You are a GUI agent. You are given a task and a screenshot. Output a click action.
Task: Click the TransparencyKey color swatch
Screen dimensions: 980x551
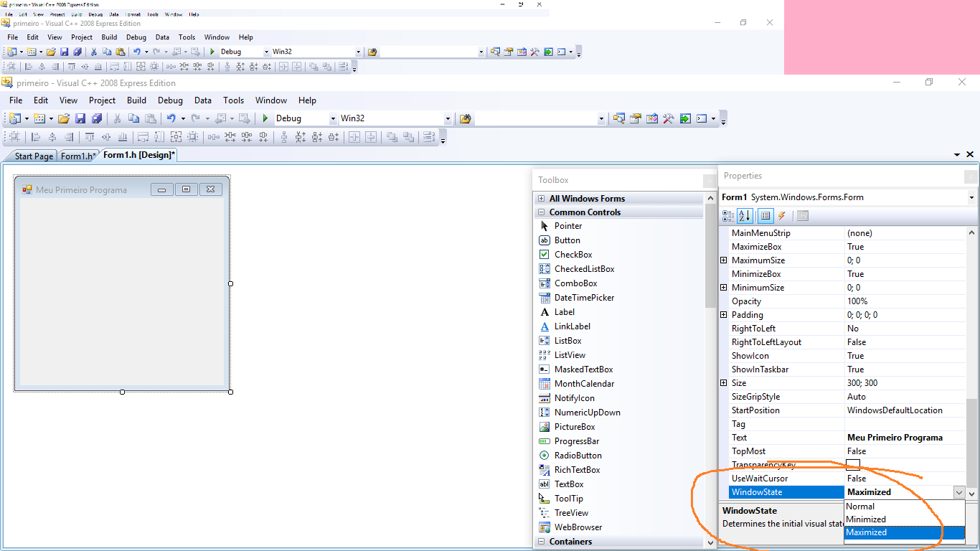(852, 464)
